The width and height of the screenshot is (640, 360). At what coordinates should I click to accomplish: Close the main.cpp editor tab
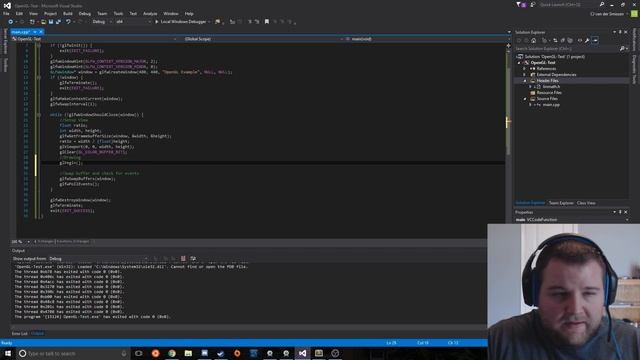[x=41, y=32]
